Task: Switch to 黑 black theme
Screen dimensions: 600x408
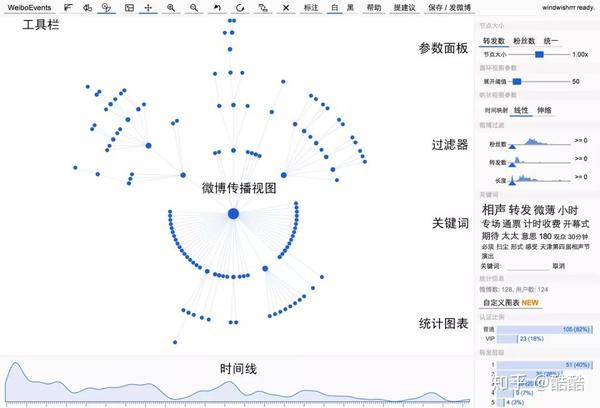Action: tap(350, 7)
